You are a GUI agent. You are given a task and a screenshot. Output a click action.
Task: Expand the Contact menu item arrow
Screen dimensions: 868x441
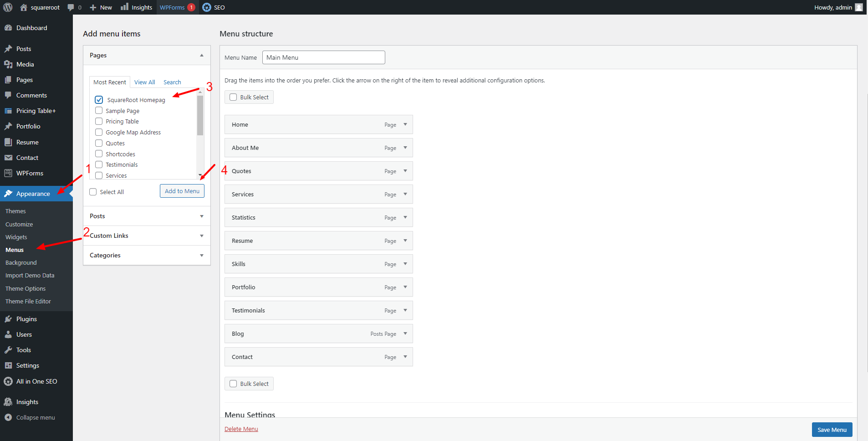tap(405, 357)
